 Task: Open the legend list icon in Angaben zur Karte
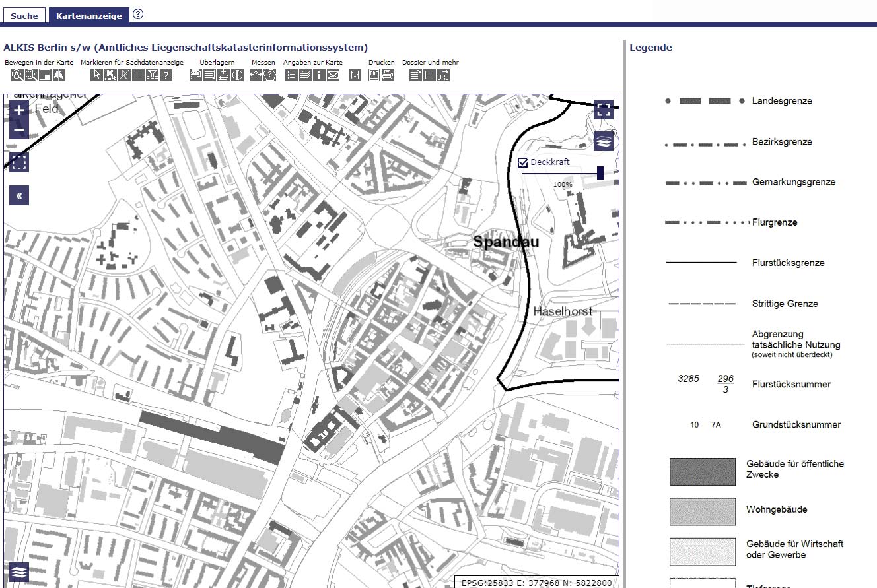click(291, 75)
